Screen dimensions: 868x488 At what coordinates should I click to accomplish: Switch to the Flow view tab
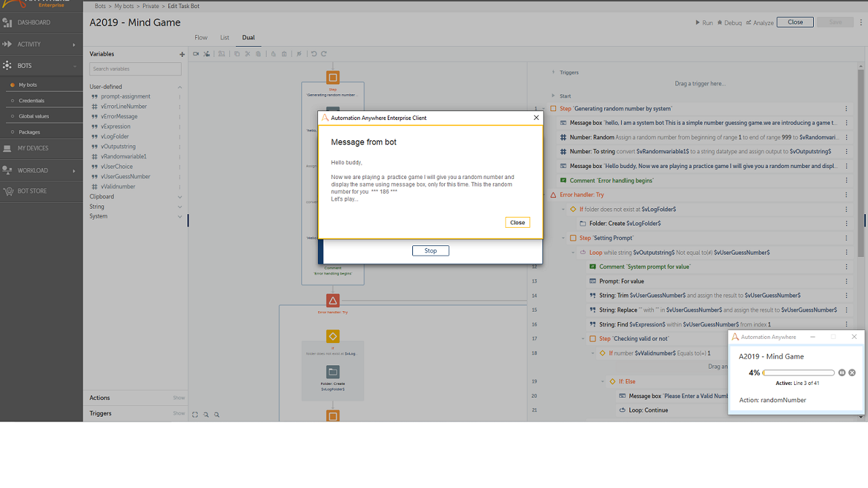coord(201,38)
